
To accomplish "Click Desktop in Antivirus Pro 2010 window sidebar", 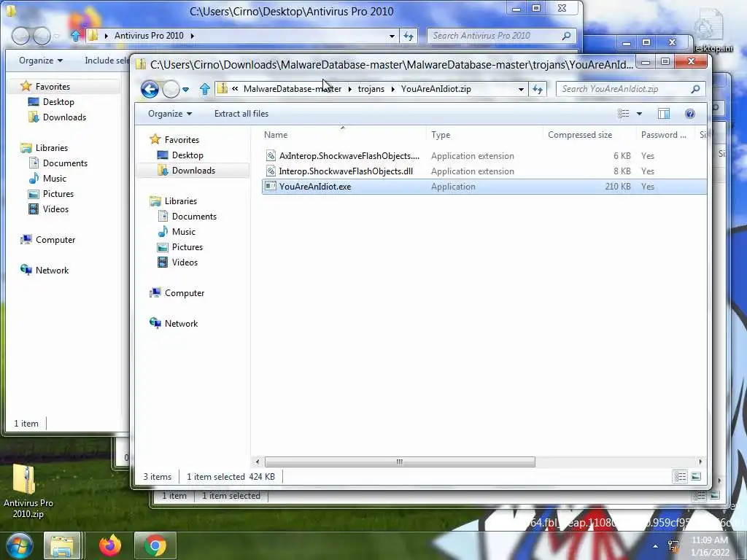I will 58,102.
